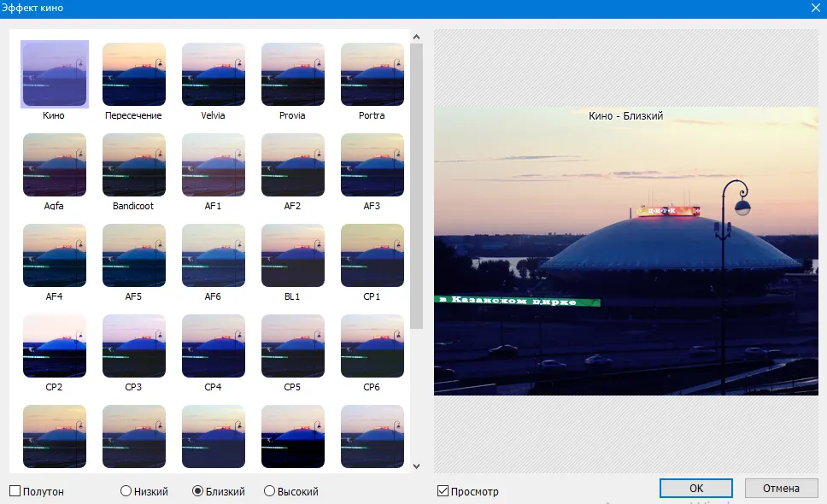The image size is (827, 504).
Task: Apply the AF4 effect thumbnail
Action: click(x=55, y=255)
